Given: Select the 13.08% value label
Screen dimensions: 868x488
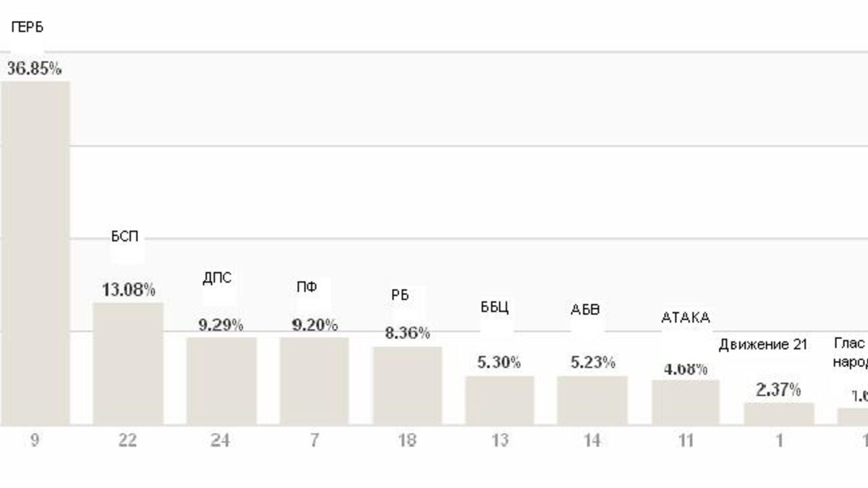Looking at the screenshot, I should point(128,290).
